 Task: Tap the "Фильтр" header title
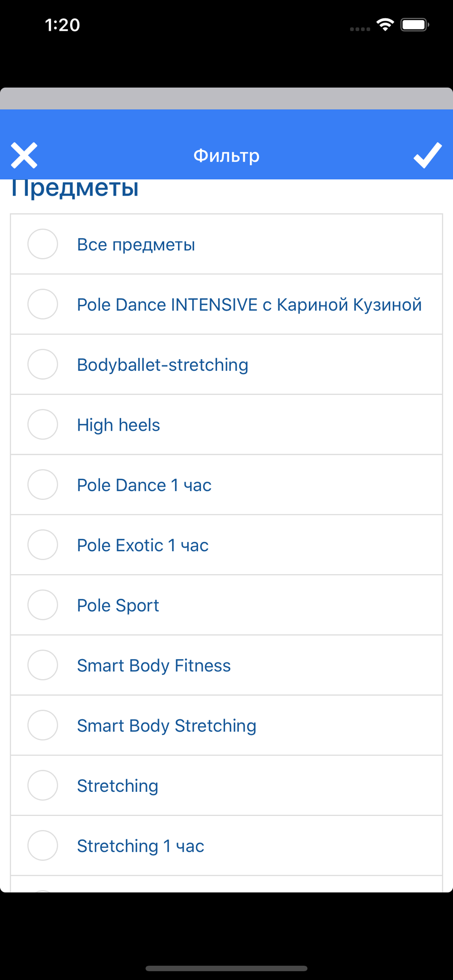[x=226, y=156]
